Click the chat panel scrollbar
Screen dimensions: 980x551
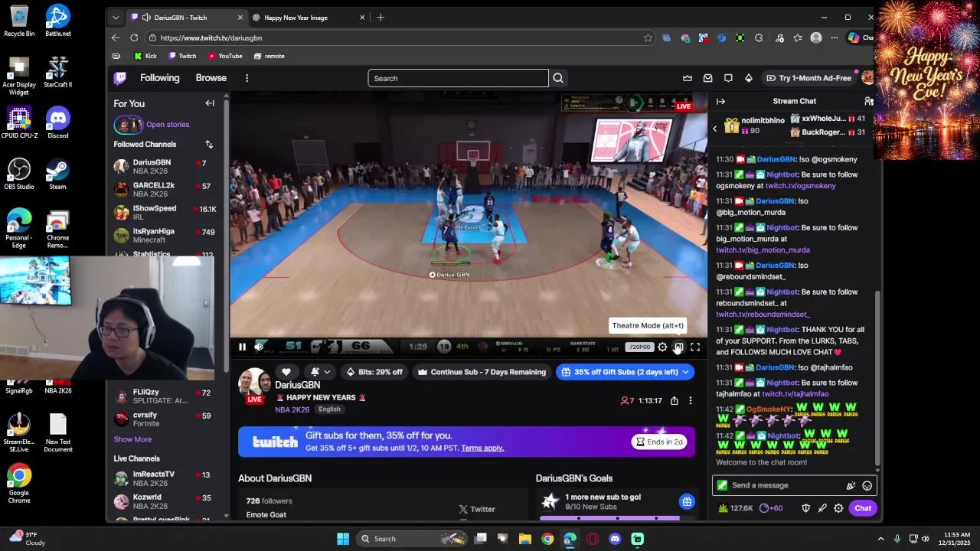pyautogui.click(x=877, y=378)
